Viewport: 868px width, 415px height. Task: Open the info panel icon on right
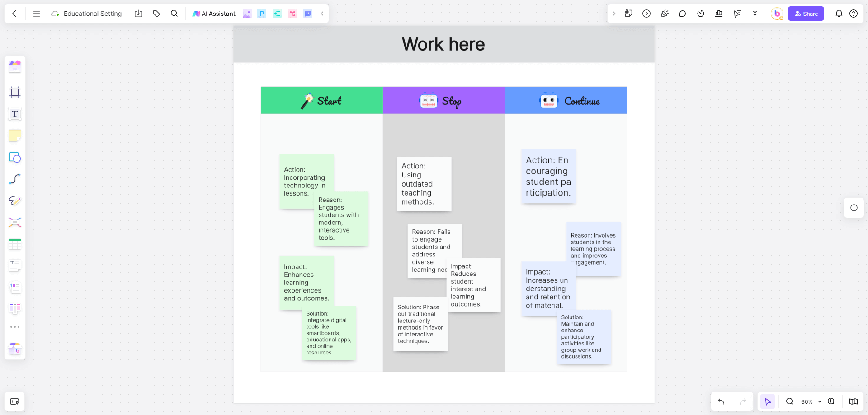pos(854,208)
